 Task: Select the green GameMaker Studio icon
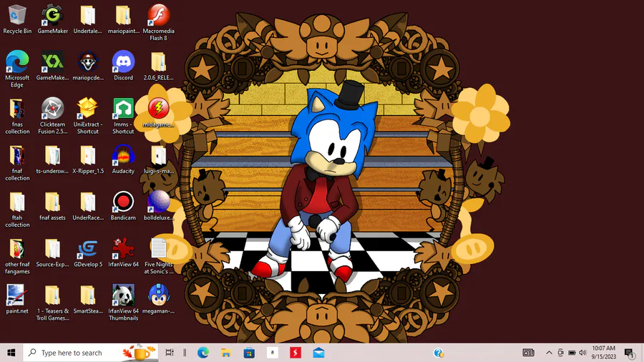pyautogui.click(x=52, y=66)
